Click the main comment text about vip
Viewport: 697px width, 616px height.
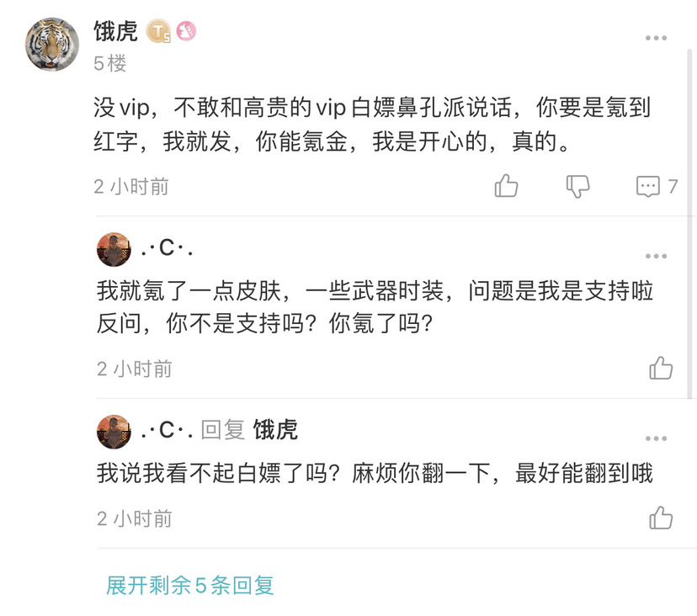[370, 125]
